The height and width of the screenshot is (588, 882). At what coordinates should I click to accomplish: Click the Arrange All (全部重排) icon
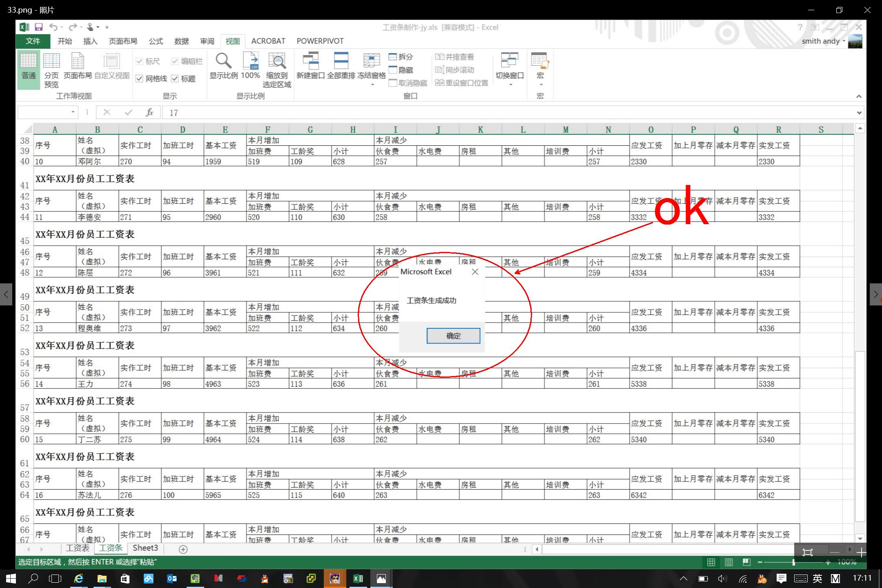[x=341, y=61]
